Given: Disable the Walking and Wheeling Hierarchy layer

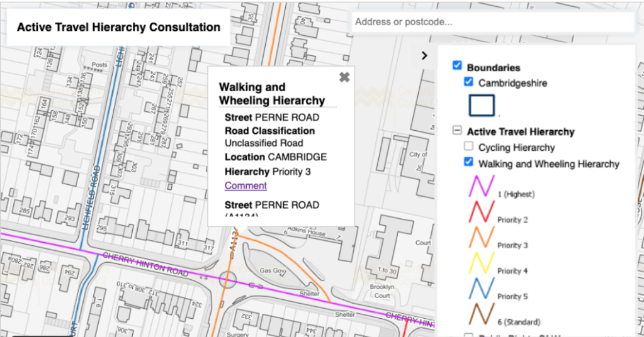Looking at the screenshot, I should [468, 162].
